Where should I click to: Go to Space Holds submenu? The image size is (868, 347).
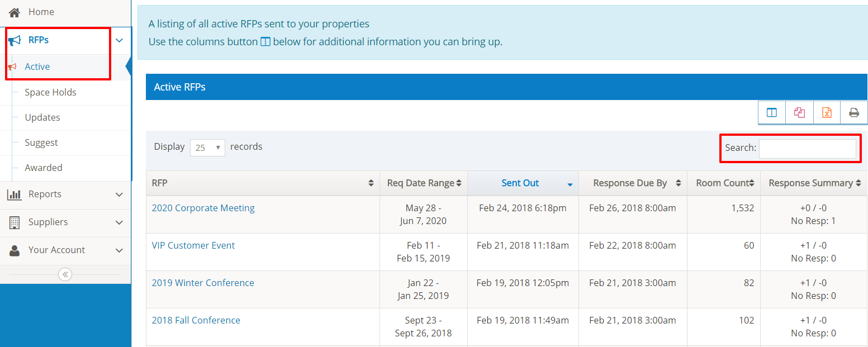pyautogui.click(x=50, y=92)
